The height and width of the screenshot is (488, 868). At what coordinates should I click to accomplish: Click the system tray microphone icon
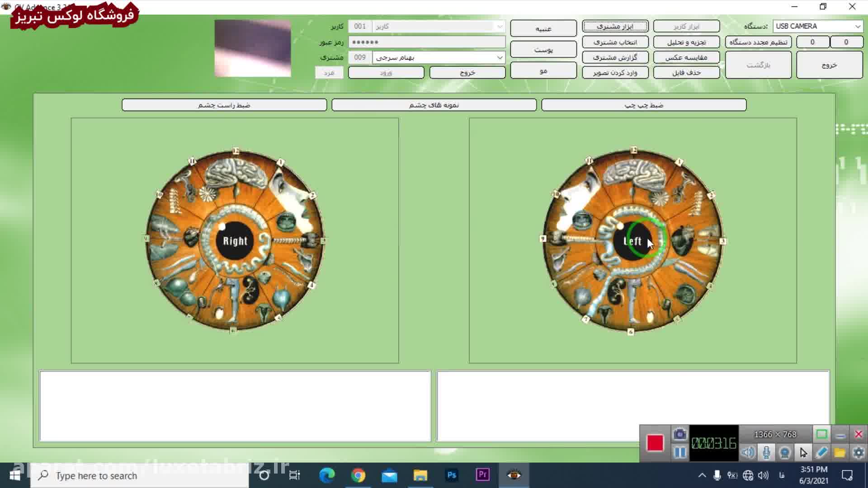[717, 475]
